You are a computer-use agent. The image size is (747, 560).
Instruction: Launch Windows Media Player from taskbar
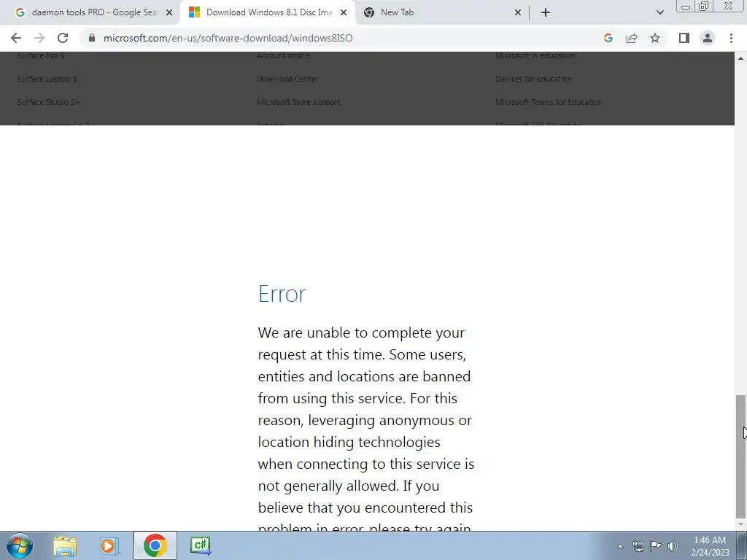(x=109, y=545)
